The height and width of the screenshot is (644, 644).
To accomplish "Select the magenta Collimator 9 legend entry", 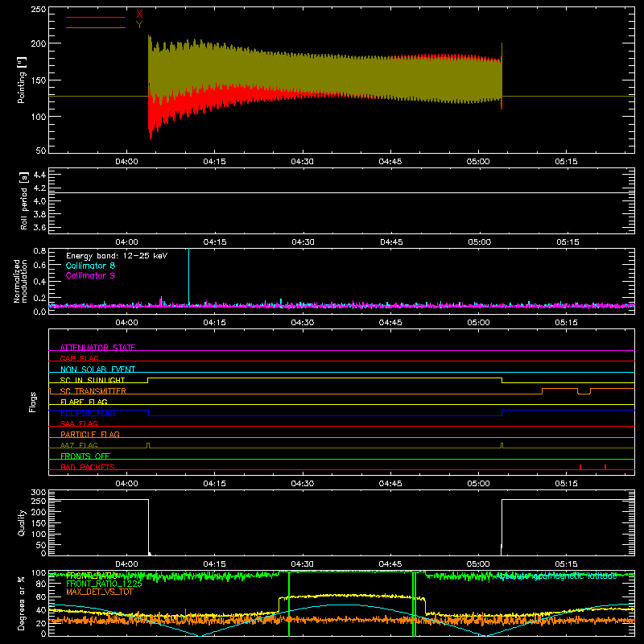I will point(90,275).
